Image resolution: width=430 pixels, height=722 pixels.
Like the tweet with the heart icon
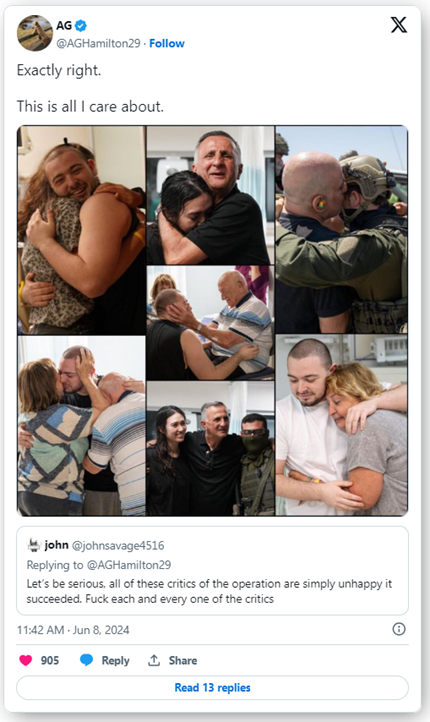click(25, 660)
